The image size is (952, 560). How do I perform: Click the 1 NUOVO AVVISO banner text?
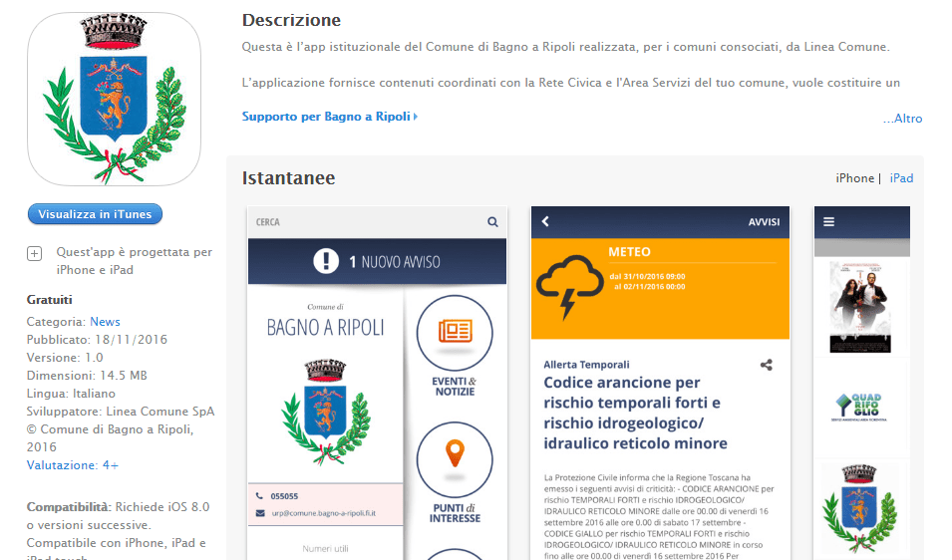tap(395, 262)
